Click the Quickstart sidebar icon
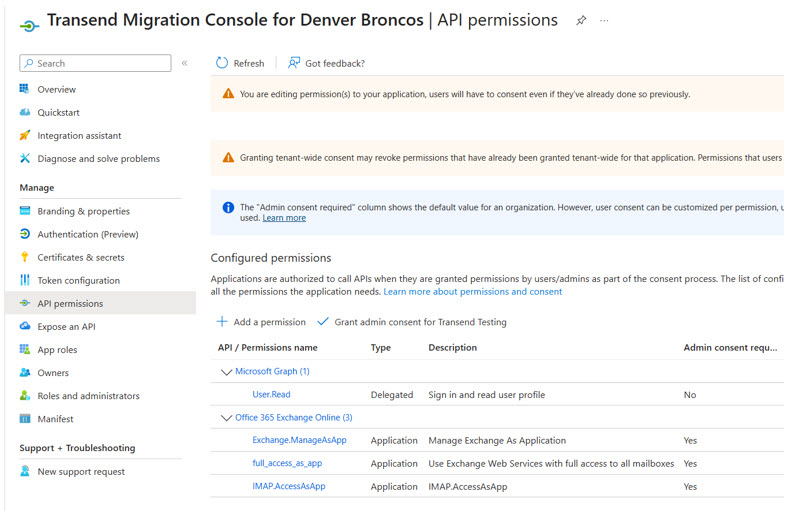This screenshot has height=511, width=798. [x=25, y=112]
